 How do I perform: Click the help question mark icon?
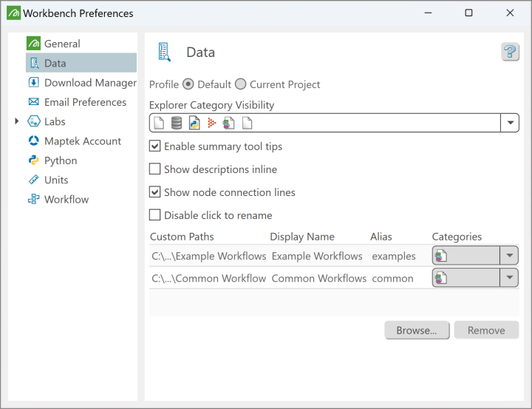pyautogui.click(x=510, y=52)
